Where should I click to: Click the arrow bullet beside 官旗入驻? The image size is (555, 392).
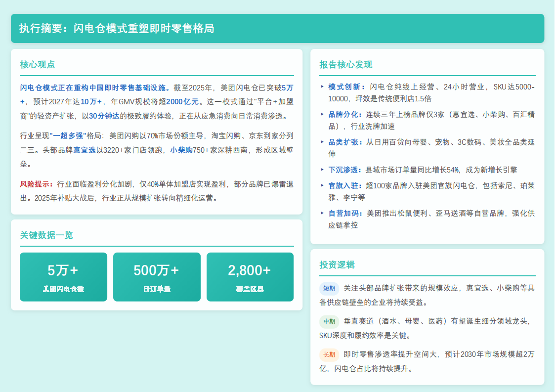[x=323, y=186]
